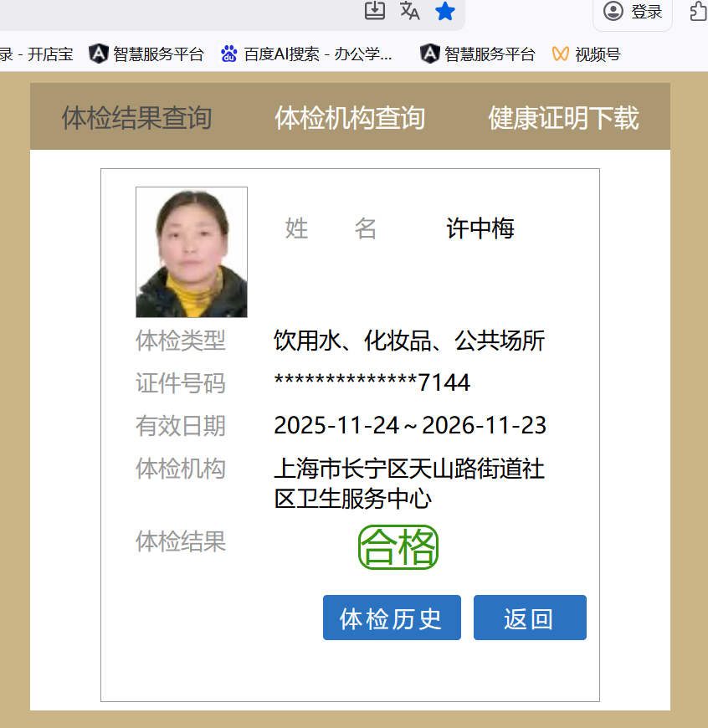
Task: Click the blue bookmark star icon
Action: tap(444, 11)
